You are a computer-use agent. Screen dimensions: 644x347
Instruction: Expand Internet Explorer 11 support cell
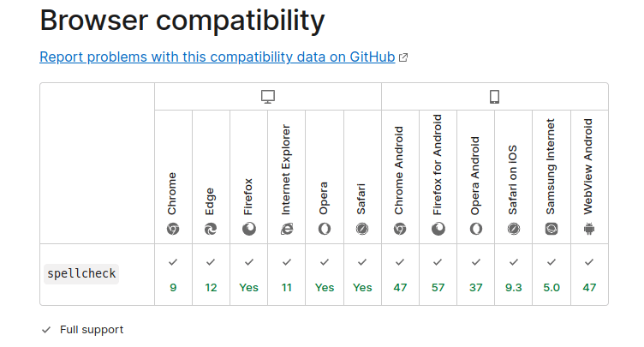point(286,274)
